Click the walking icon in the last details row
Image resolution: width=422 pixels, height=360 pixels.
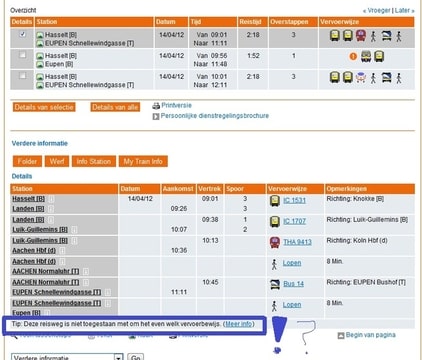(x=274, y=306)
